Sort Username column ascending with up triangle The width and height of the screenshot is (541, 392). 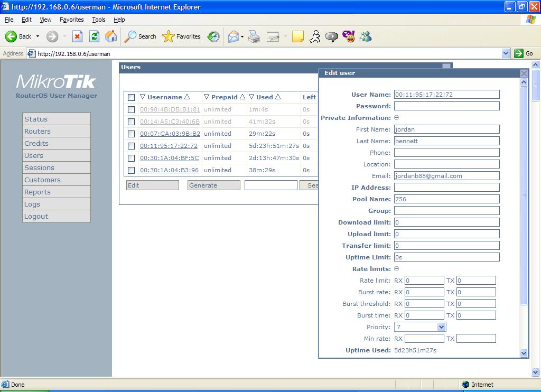186,97
